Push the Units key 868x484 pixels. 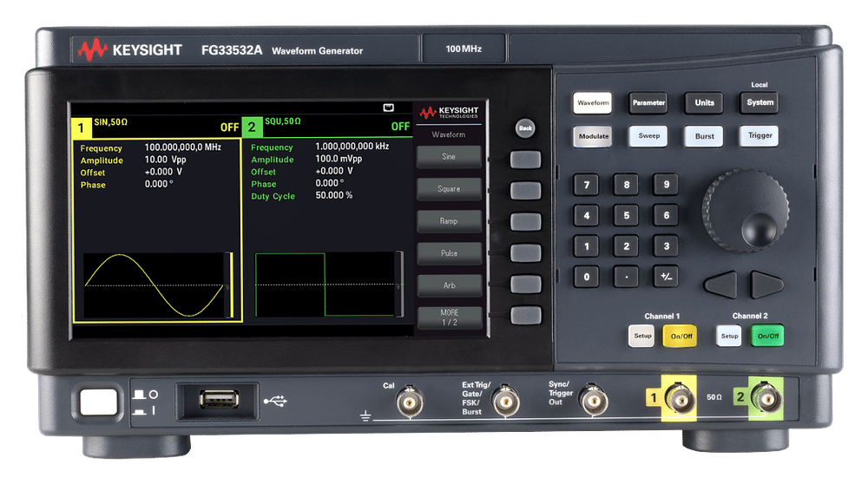[704, 103]
